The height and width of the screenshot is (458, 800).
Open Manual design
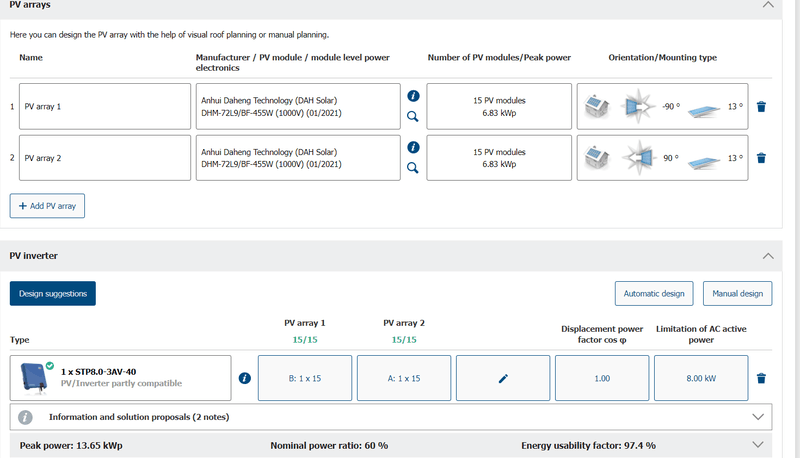[737, 293]
